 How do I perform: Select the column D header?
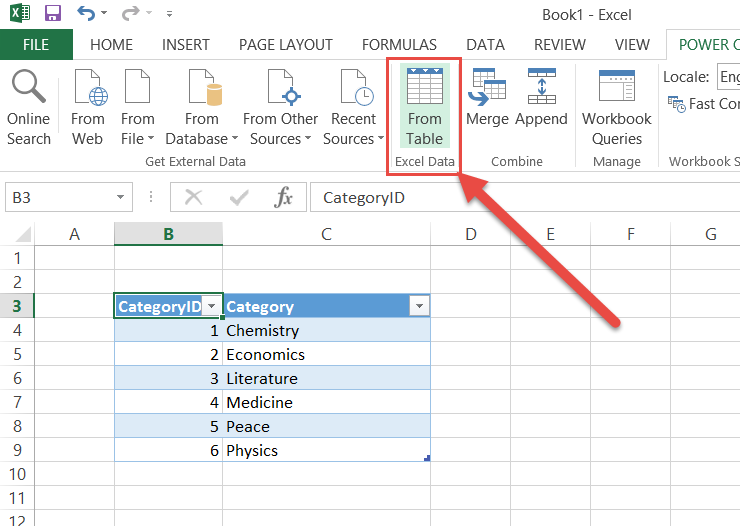pos(470,234)
